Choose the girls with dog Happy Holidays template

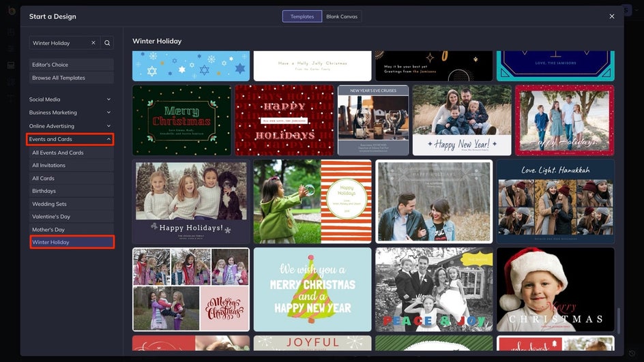click(191, 202)
